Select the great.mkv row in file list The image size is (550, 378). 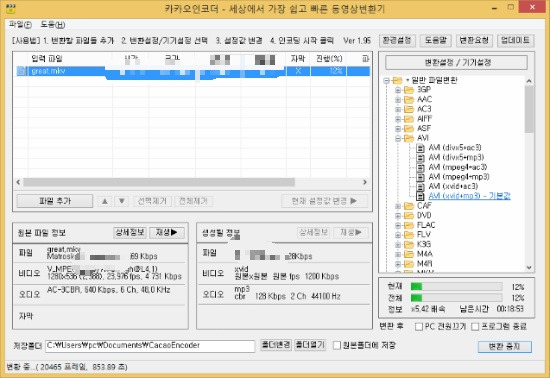pos(192,71)
